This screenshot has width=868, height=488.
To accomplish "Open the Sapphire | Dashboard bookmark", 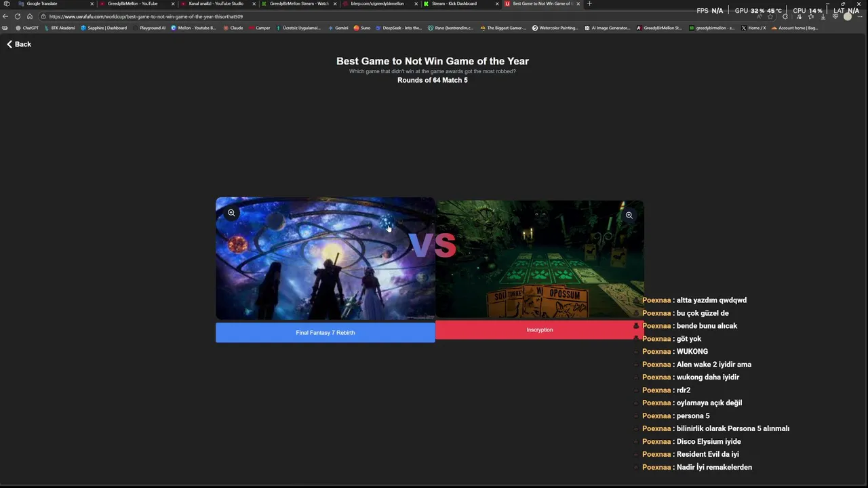I will coord(103,28).
